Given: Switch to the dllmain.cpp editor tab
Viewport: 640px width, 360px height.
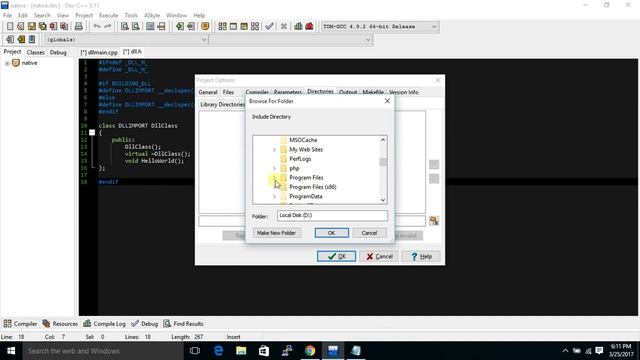Looking at the screenshot, I should pos(99,52).
